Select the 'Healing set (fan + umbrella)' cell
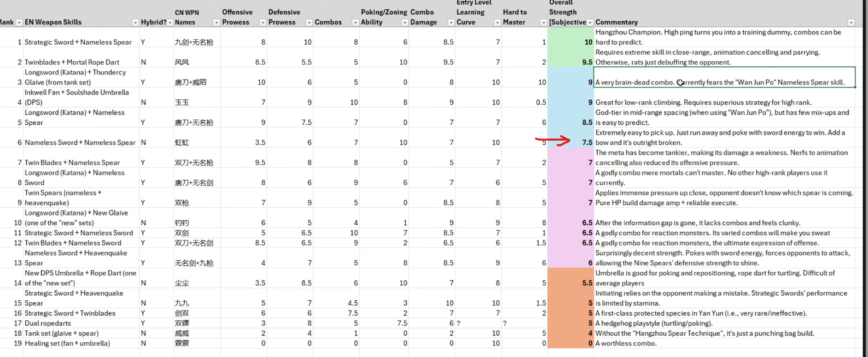868x357 pixels. point(81,344)
